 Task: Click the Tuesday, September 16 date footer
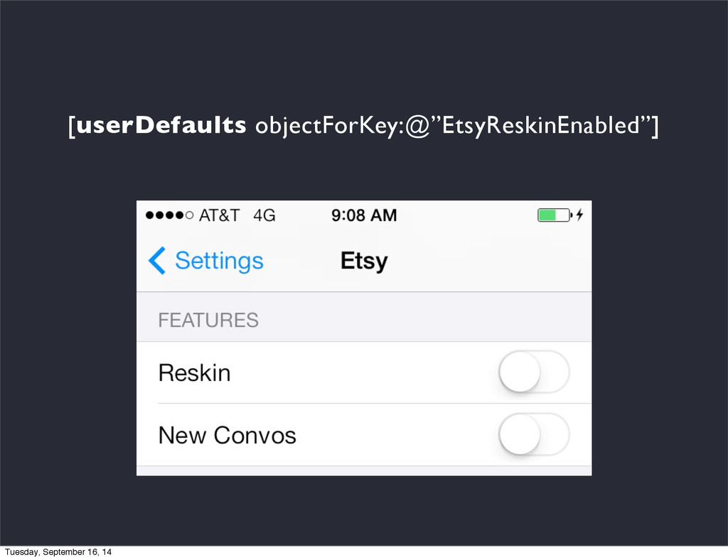click(x=58, y=552)
